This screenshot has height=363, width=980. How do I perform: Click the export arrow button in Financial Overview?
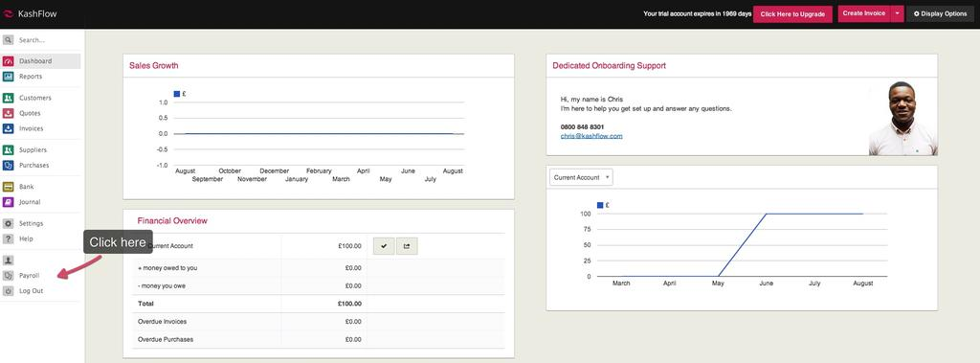point(407,246)
